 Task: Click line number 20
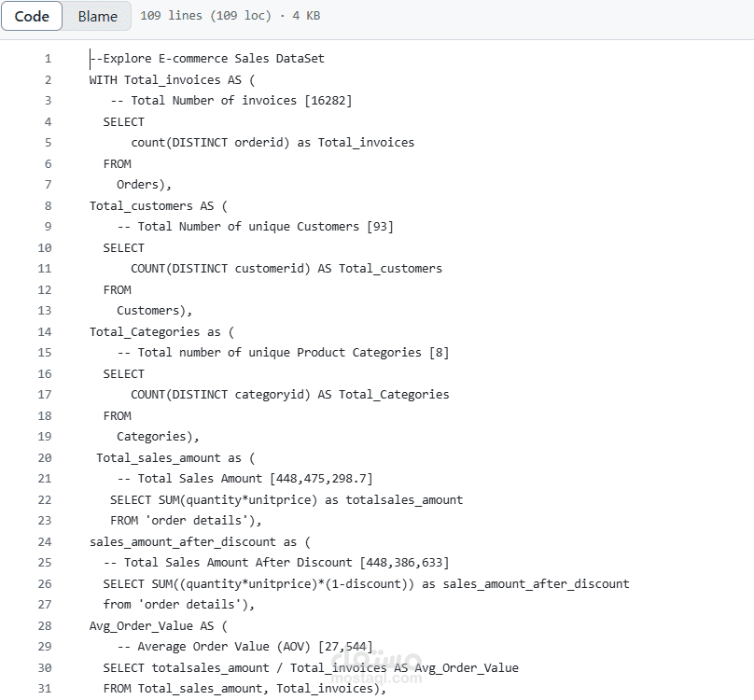pos(45,458)
